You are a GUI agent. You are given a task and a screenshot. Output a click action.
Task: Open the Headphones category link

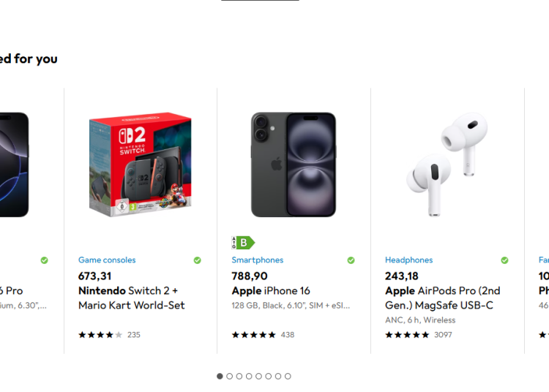point(408,260)
